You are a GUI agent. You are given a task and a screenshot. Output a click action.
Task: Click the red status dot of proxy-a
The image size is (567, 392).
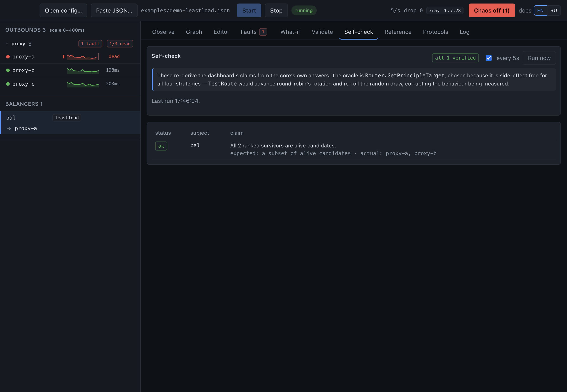(8, 57)
